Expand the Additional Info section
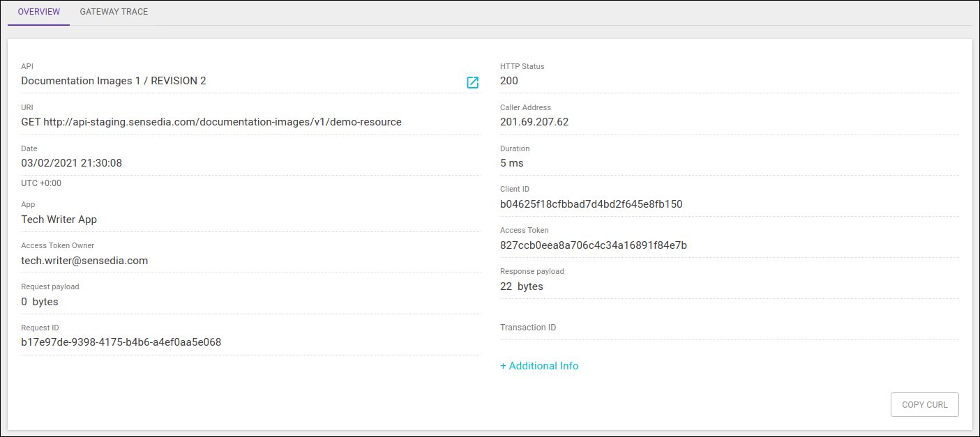Image resolution: width=980 pixels, height=437 pixels. (539, 365)
